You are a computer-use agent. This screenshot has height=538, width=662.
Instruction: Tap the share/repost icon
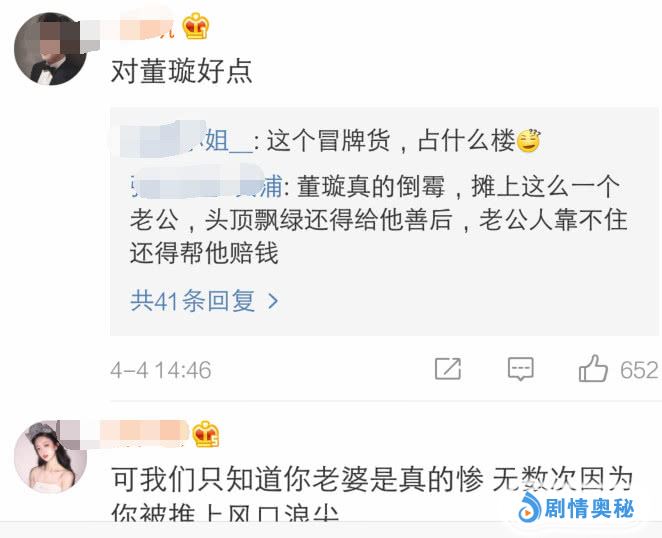pyautogui.click(x=448, y=368)
